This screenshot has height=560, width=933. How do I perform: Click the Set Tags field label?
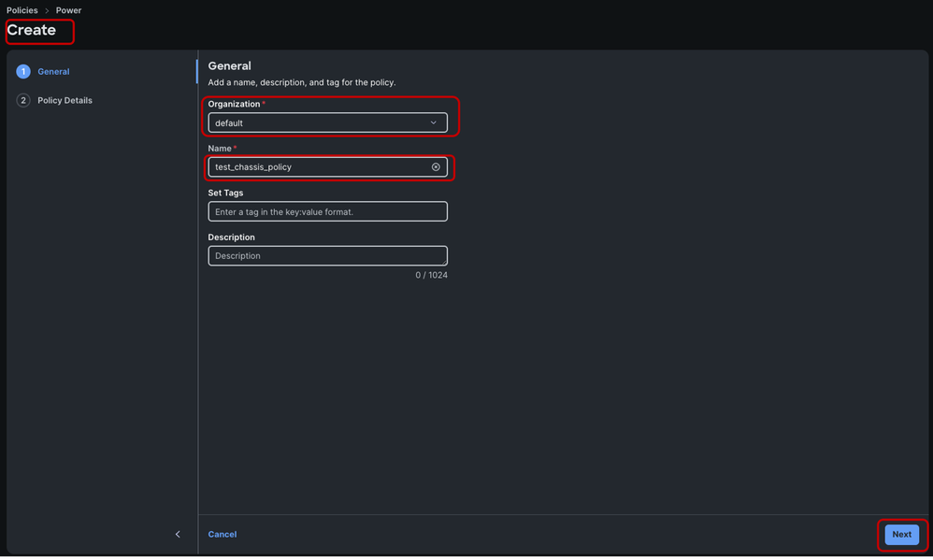coord(225,193)
